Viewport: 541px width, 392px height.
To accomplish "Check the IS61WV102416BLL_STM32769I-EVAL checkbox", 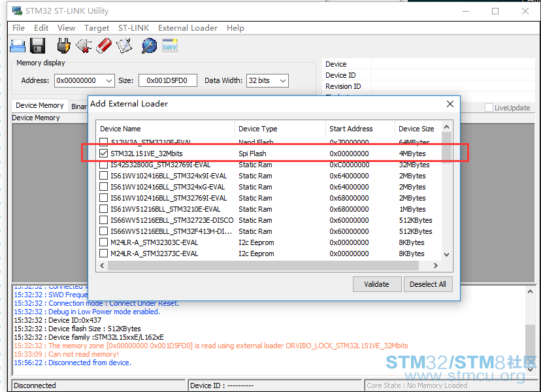I will [103, 198].
